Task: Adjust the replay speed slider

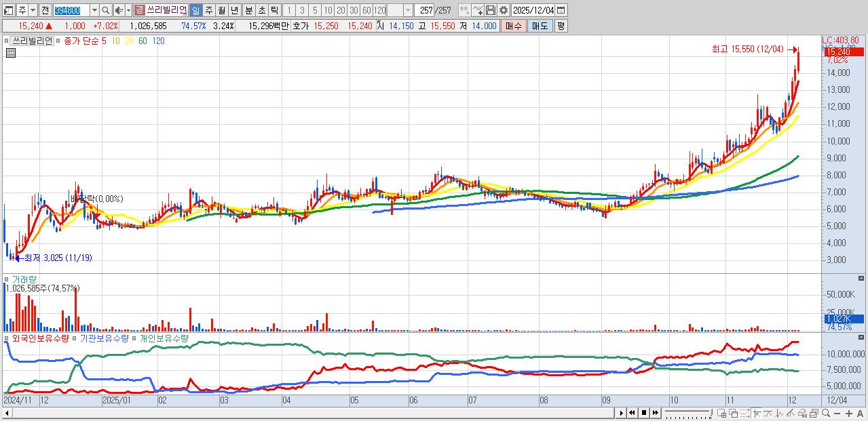Action: coord(688,413)
